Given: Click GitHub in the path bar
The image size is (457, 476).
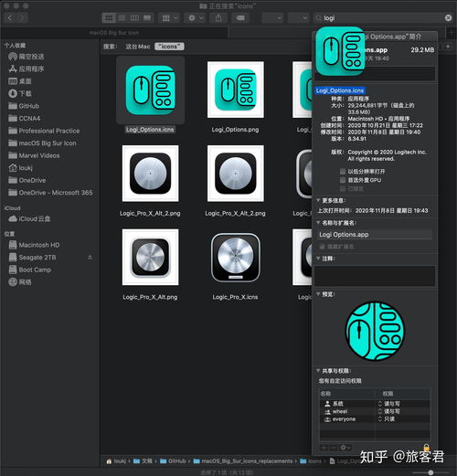Looking at the screenshot, I should (173, 461).
